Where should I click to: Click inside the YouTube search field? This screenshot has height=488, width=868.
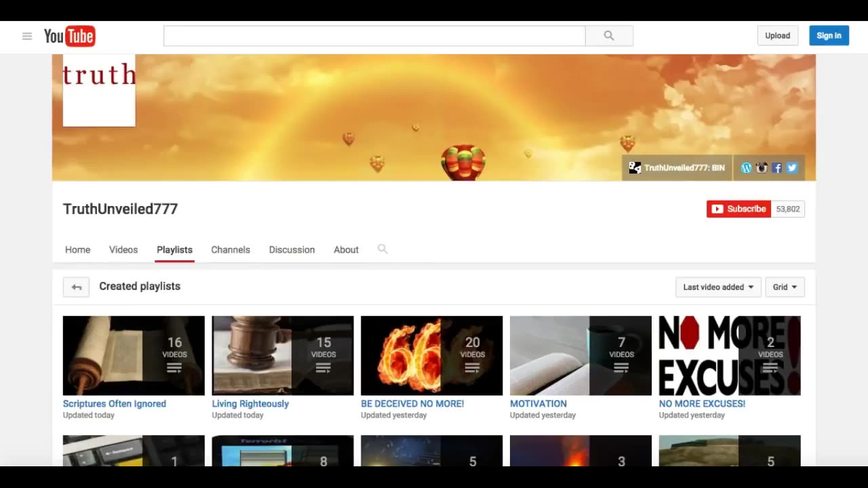pyautogui.click(x=374, y=36)
